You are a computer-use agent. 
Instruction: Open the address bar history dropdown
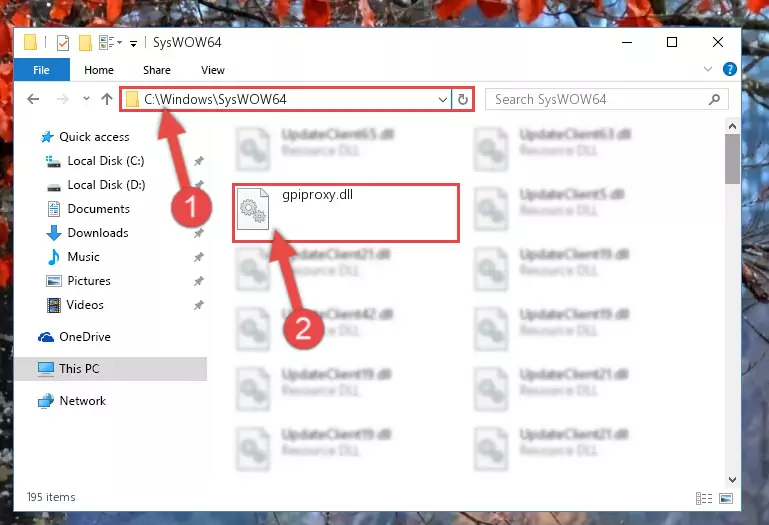click(x=442, y=100)
